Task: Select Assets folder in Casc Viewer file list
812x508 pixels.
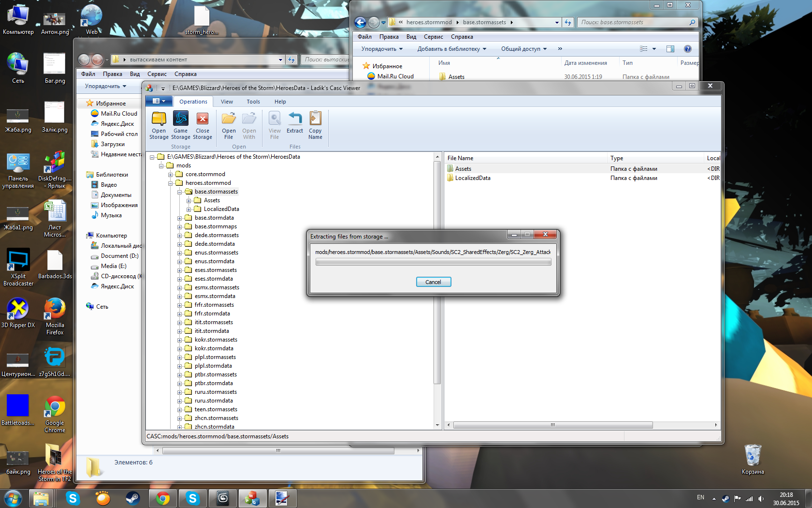Action: tap(463, 169)
